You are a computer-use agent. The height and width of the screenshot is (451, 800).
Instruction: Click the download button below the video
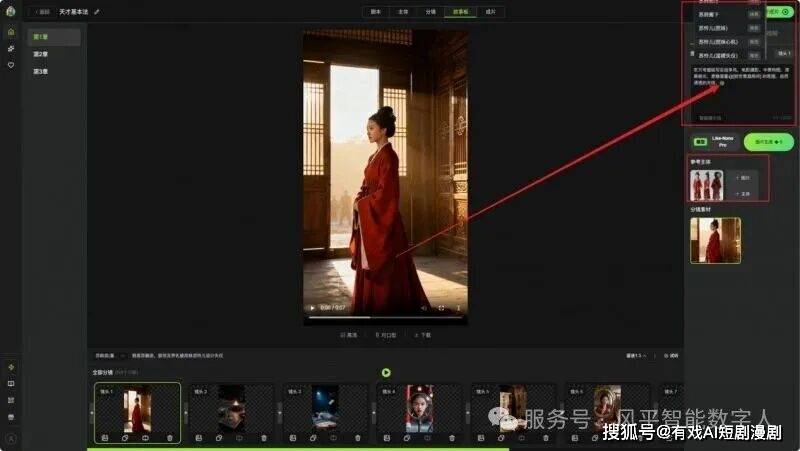[423, 335]
